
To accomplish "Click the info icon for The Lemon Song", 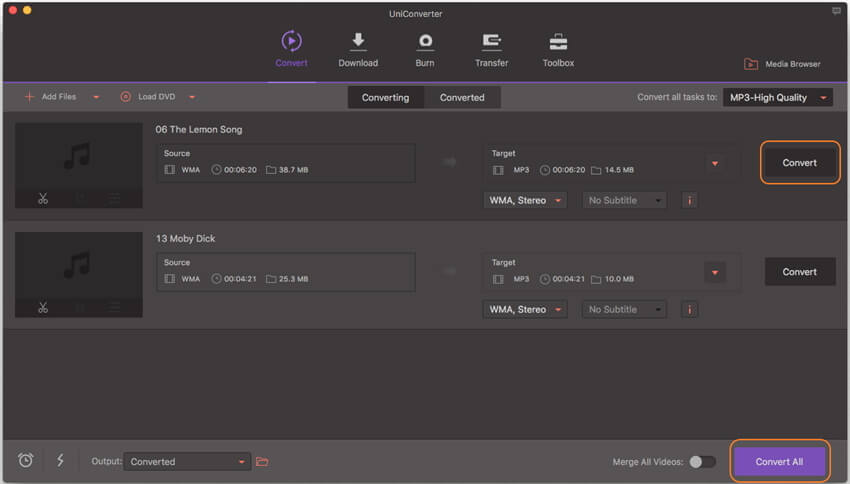I will [690, 201].
